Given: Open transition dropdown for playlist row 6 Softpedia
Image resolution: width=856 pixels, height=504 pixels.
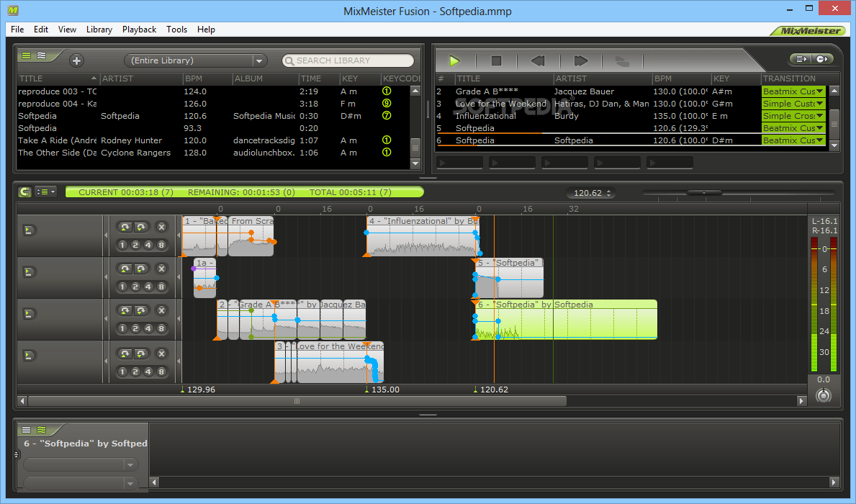Looking at the screenshot, I should (x=820, y=140).
